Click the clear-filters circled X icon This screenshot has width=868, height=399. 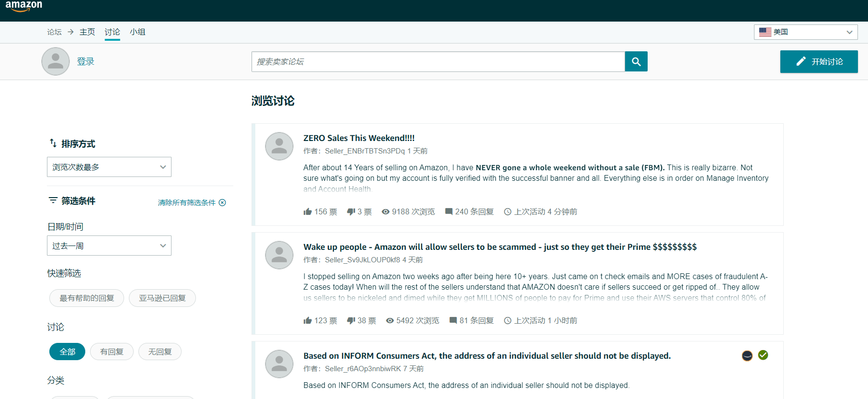pos(222,202)
